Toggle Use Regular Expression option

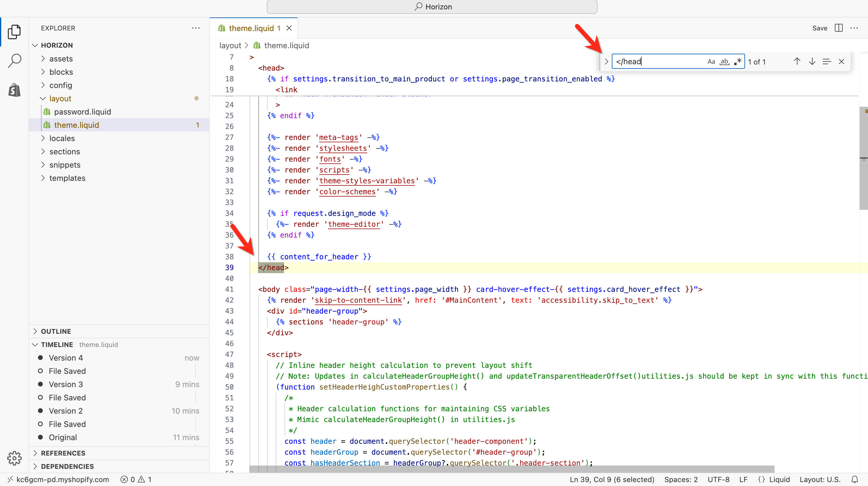(x=738, y=62)
